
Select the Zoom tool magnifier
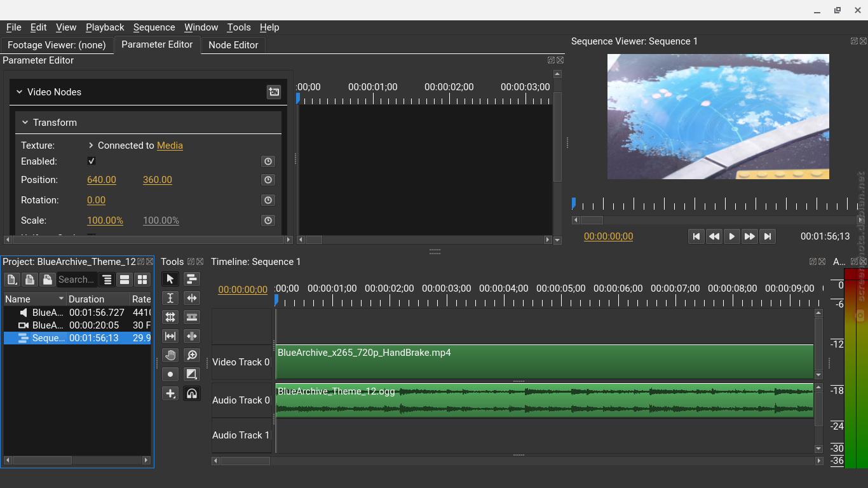192,355
